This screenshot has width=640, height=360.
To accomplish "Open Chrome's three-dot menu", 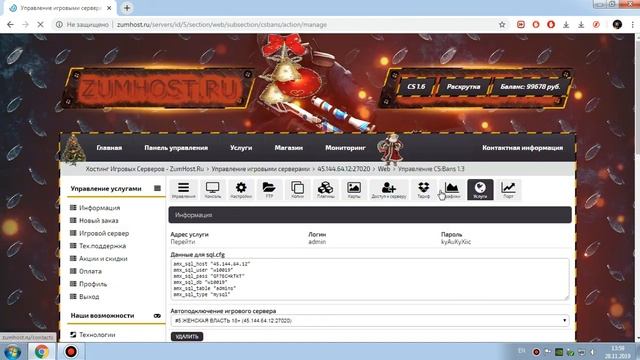I will [x=633, y=24].
